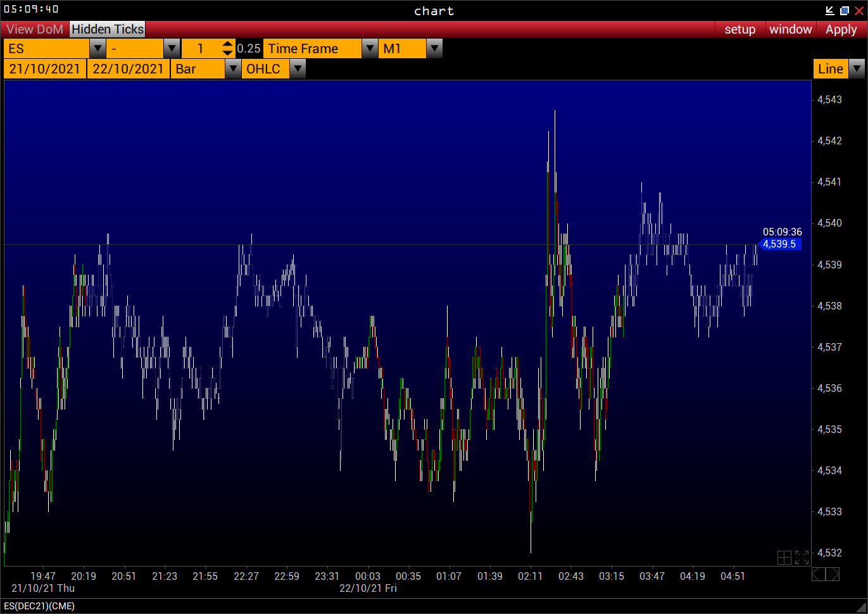Open the M1 interval dropdown
The height and width of the screenshot is (614, 868).
click(434, 48)
